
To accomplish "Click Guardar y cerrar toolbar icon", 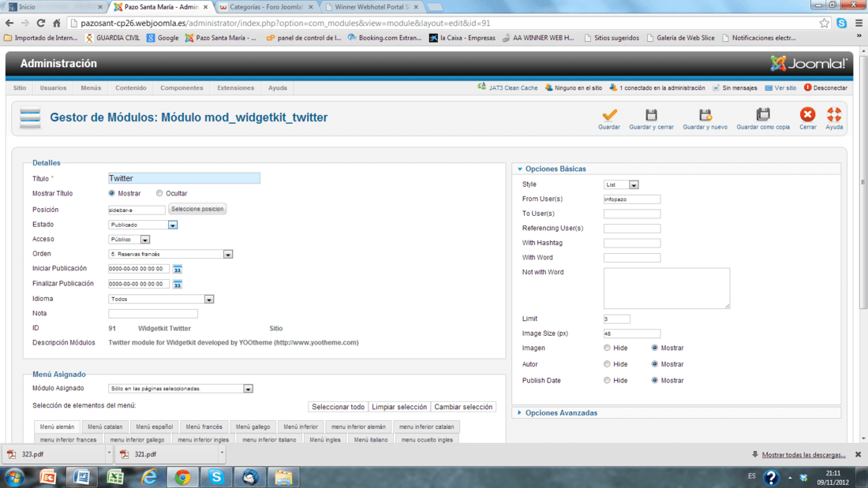I will (651, 115).
